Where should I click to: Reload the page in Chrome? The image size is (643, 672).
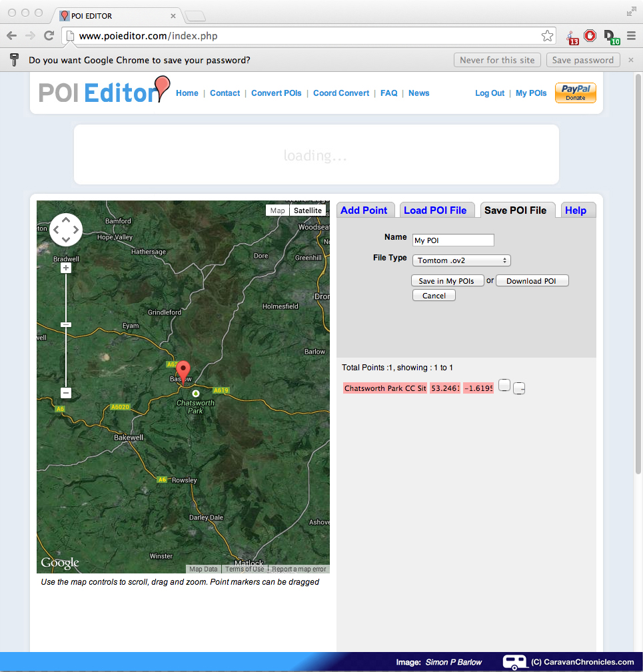[49, 36]
